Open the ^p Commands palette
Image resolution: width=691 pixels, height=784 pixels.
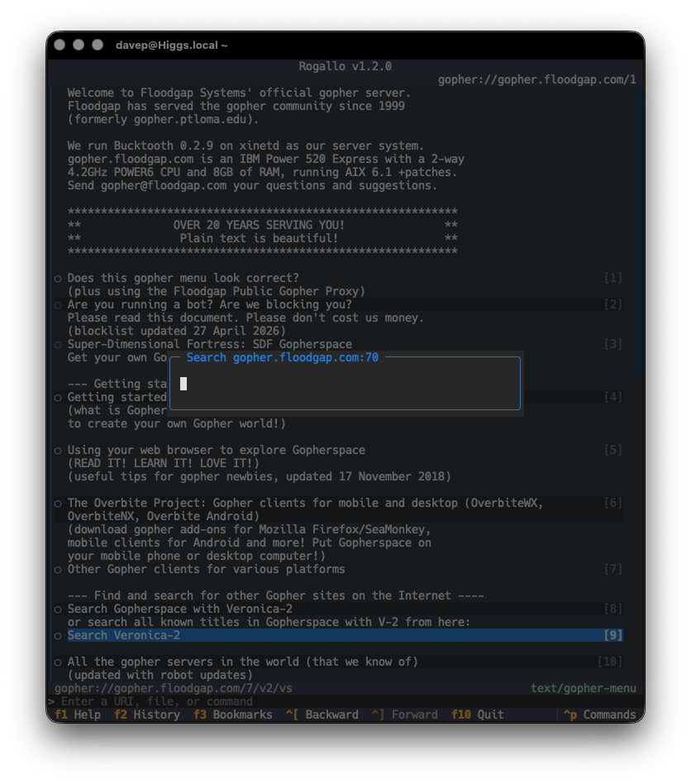599,715
